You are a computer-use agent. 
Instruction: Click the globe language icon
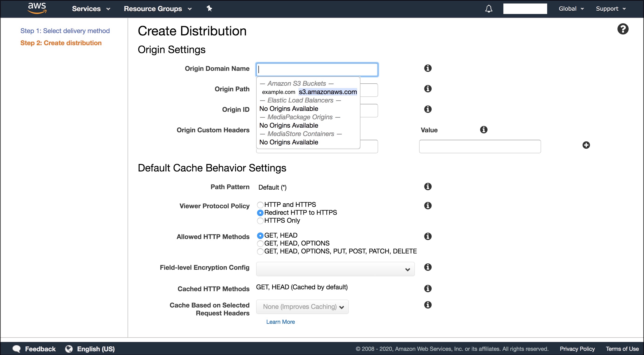tap(69, 349)
